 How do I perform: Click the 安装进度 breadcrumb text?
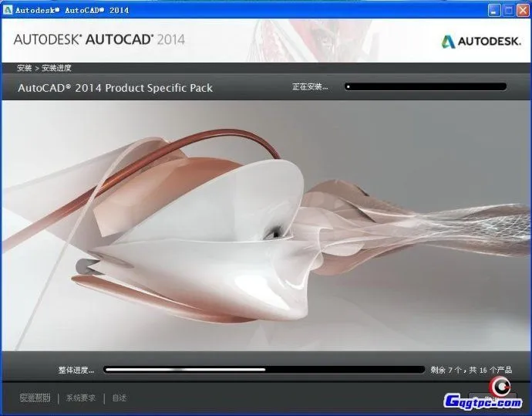point(56,68)
